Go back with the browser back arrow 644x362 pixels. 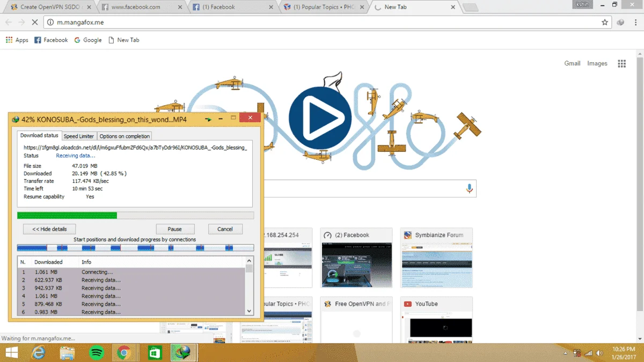[9, 23]
